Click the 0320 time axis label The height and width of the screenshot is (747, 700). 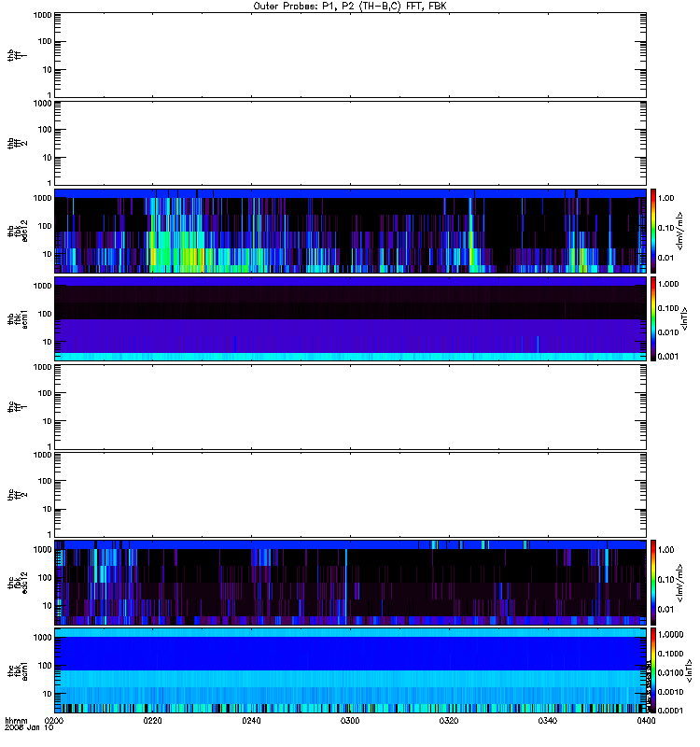pos(449,721)
